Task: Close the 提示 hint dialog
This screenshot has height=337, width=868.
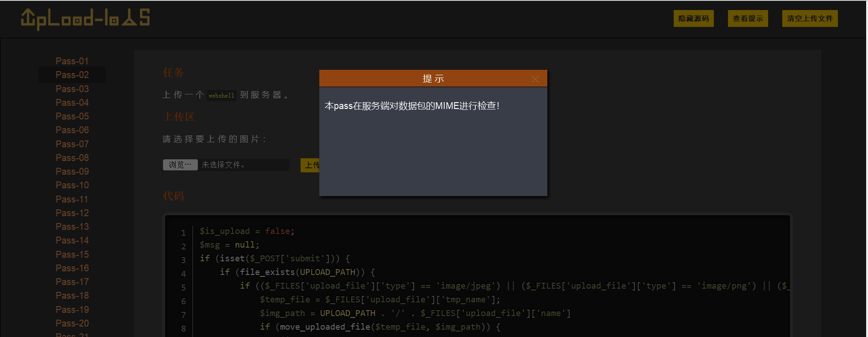Action: (535, 79)
